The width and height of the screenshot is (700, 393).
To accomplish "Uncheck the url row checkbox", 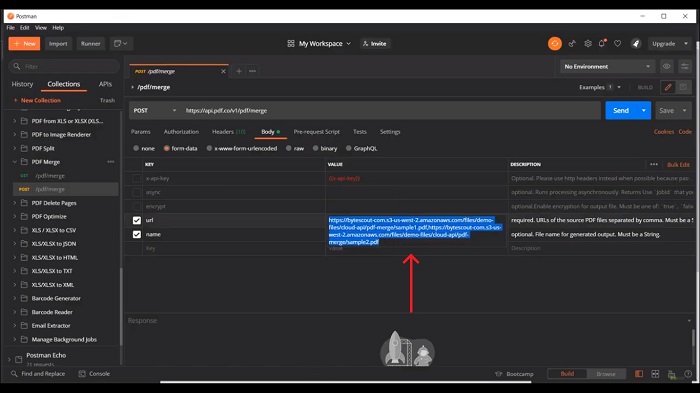I will pyautogui.click(x=137, y=220).
